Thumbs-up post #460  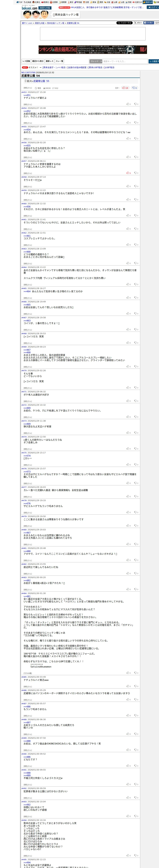click(x=128, y=215)
